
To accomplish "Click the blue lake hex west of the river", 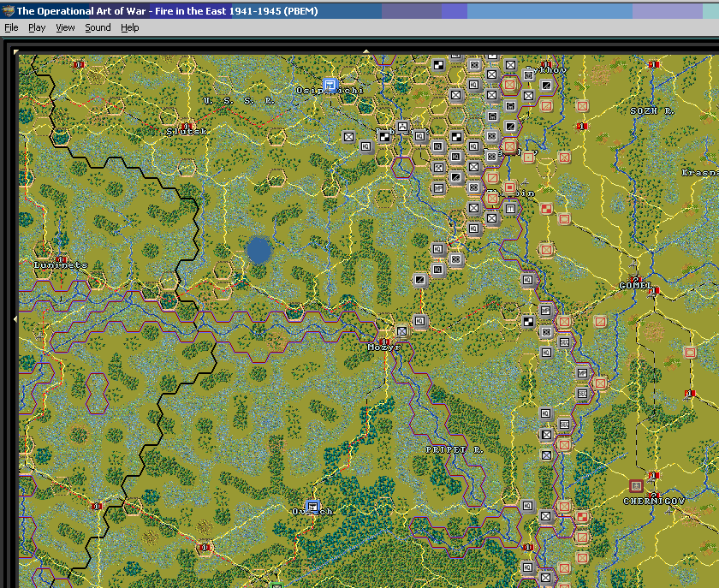I will tap(259, 251).
